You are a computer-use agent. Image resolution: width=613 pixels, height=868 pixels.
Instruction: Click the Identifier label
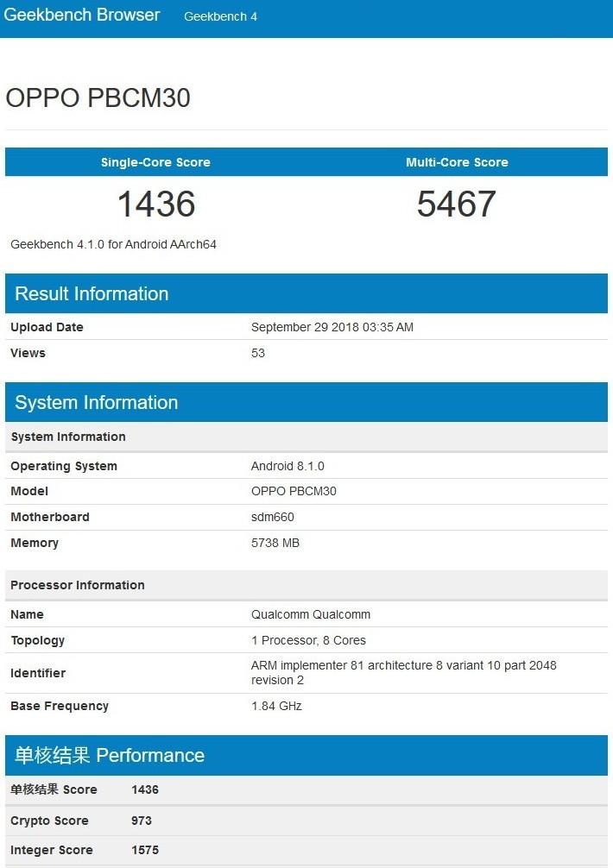[38, 673]
